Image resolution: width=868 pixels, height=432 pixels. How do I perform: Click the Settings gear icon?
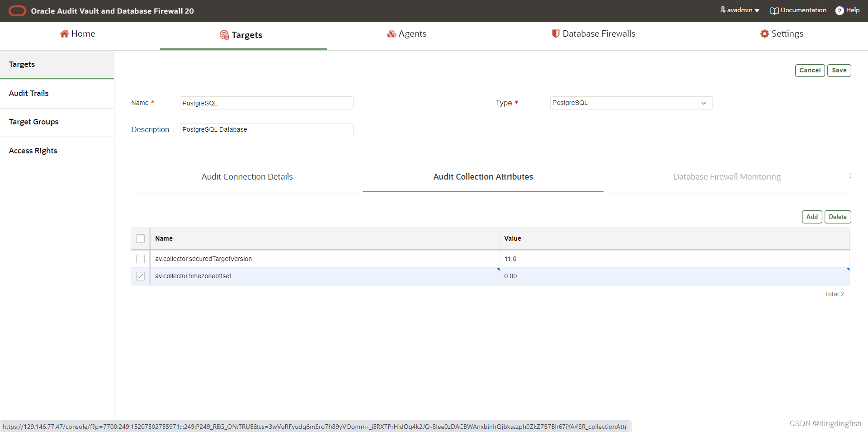point(764,33)
